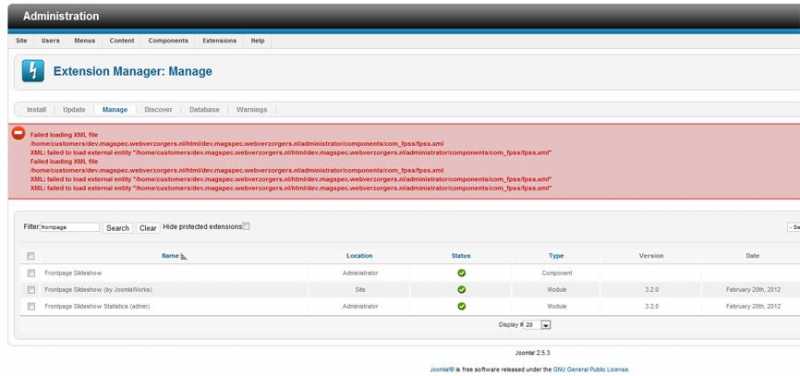Viewport: 800px width, 376px height.
Task: Click the Date column header
Action: (x=753, y=256)
